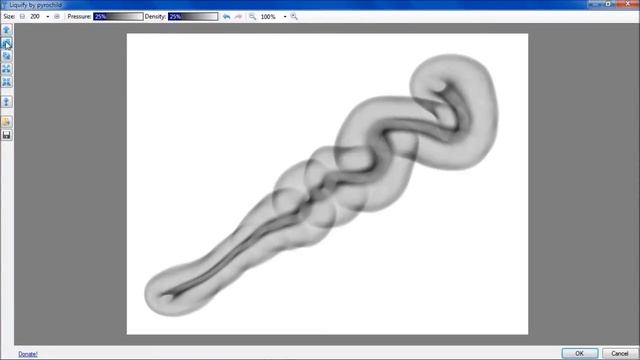Open the Size dropdown arrow

pyautogui.click(x=47, y=17)
